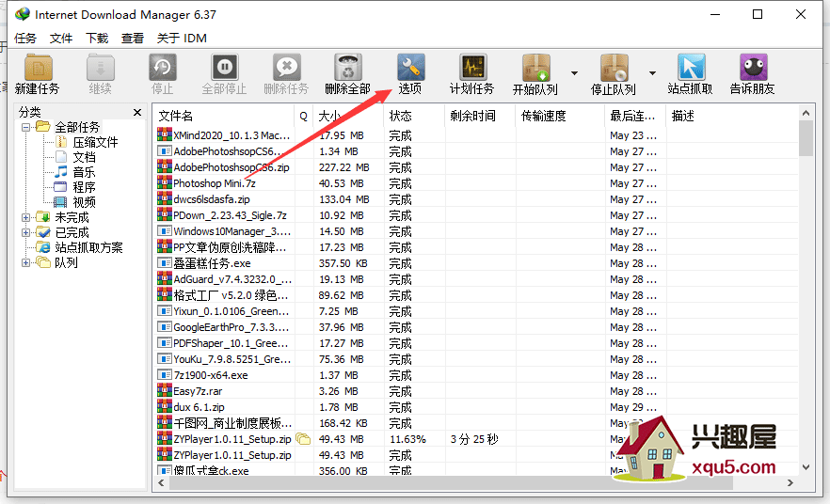Click the 删除全部 trash icon

click(348, 68)
